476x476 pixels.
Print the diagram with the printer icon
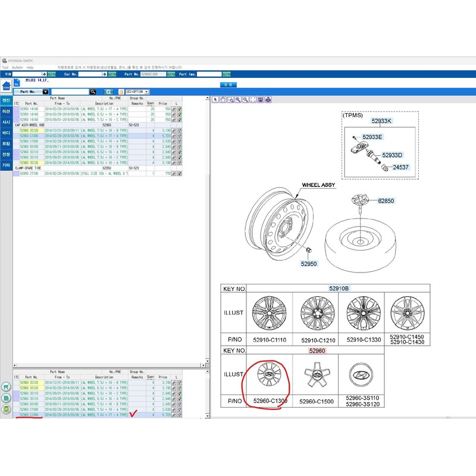coord(268,99)
